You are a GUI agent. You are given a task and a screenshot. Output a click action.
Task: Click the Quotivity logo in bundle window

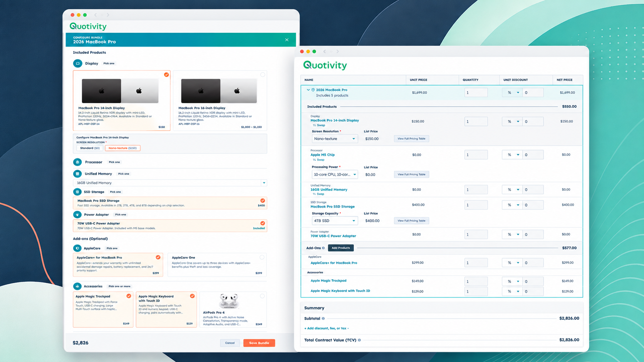88,26
